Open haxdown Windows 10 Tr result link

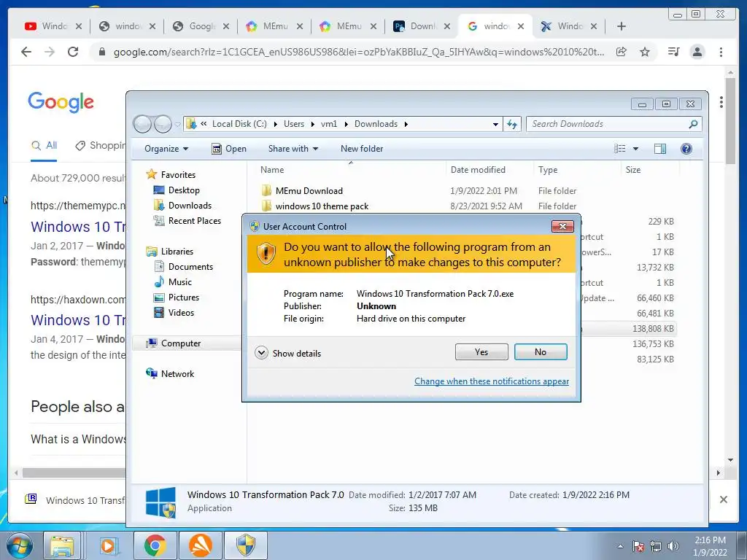coord(78,320)
